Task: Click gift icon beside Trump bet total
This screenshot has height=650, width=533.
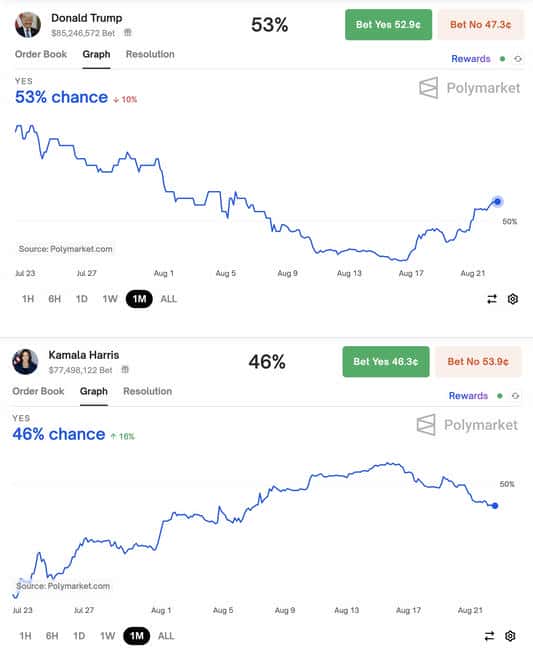Action: [x=128, y=32]
